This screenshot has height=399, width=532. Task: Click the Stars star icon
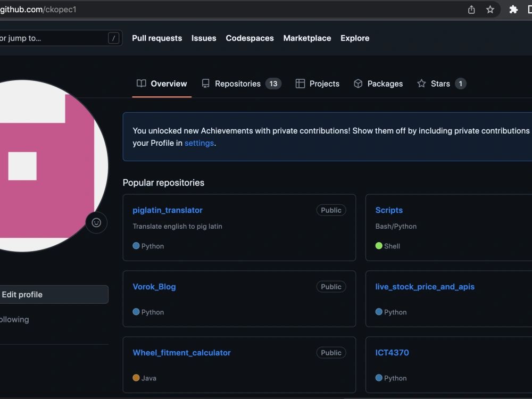(421, 84)
